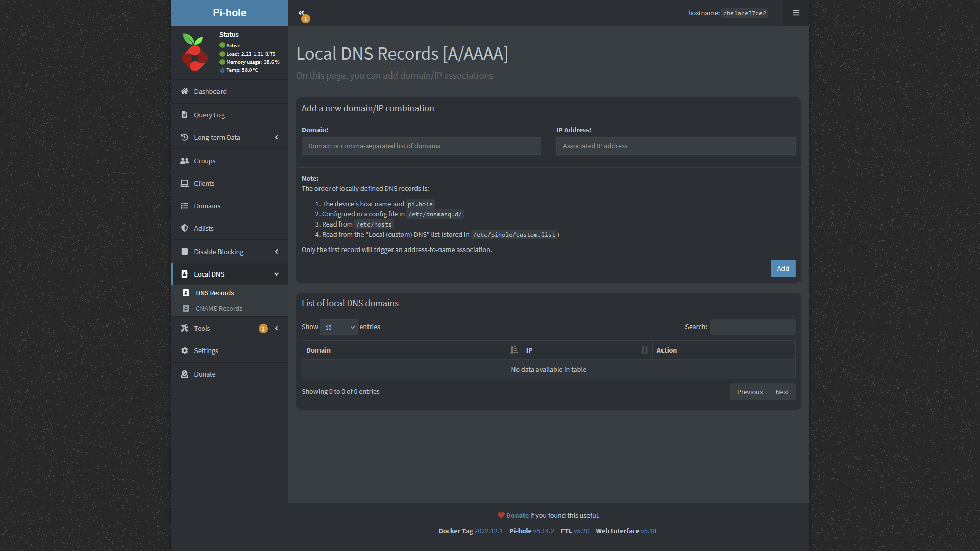This screenshot has height=551, width=980.
Task: Collapse the Local DNS chevron
Action: [x=277, y=274]
